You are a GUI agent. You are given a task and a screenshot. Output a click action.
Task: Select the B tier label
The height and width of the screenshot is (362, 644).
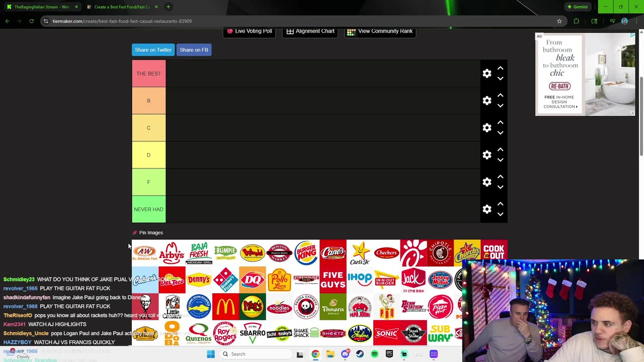(x=148, y=101)
